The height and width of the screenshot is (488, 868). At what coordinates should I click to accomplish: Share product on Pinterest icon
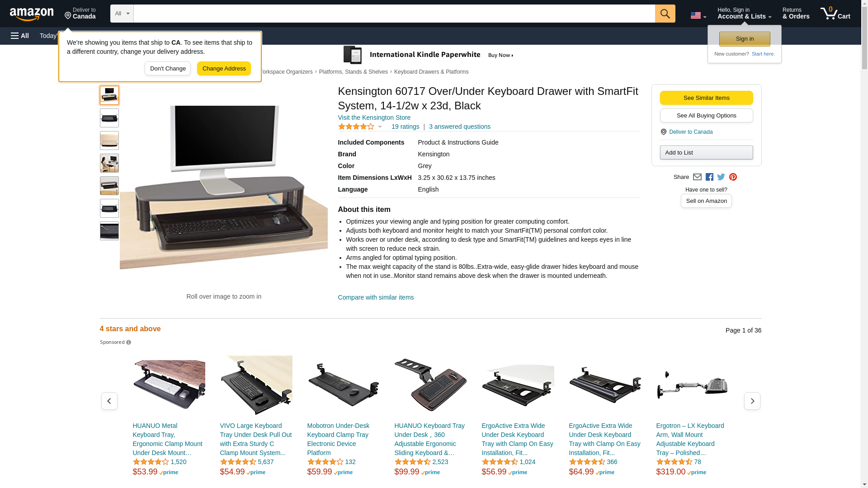click(733, 177)
